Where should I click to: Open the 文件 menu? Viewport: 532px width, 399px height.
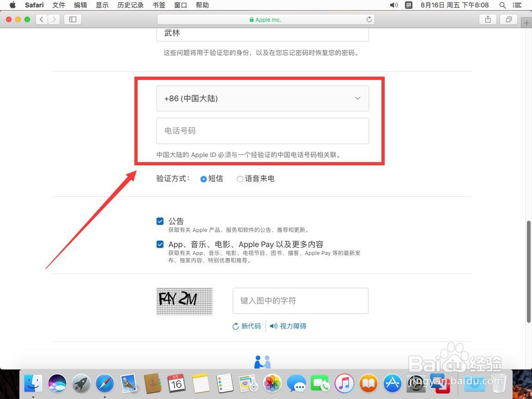click(59, 5)
